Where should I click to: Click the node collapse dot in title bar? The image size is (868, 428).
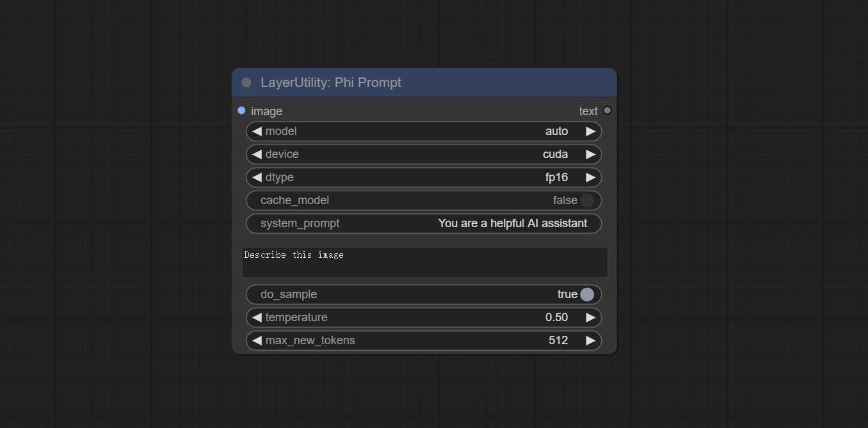coord(246,83)
